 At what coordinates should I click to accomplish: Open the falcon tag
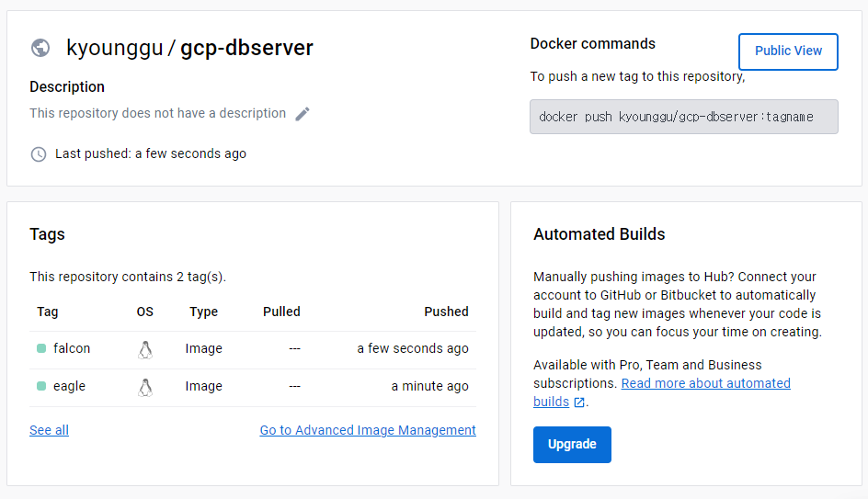(x=72, y=348)
